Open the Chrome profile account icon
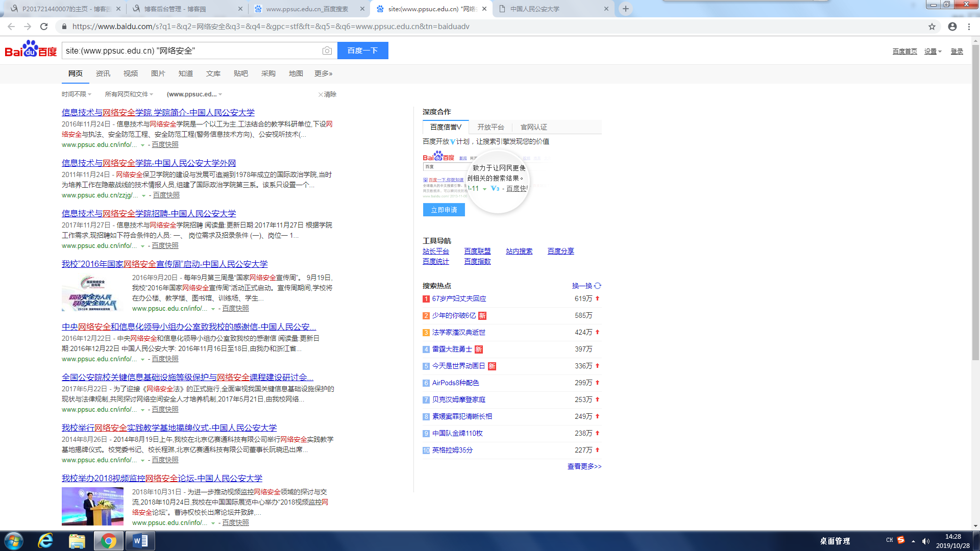Image resolution: width=980 pixels, height=551 pixels. (952, 27)
